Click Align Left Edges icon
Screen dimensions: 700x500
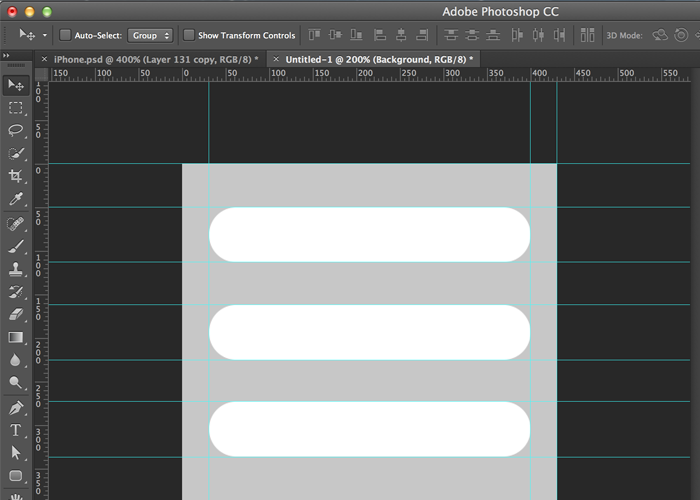click(380, 35)
